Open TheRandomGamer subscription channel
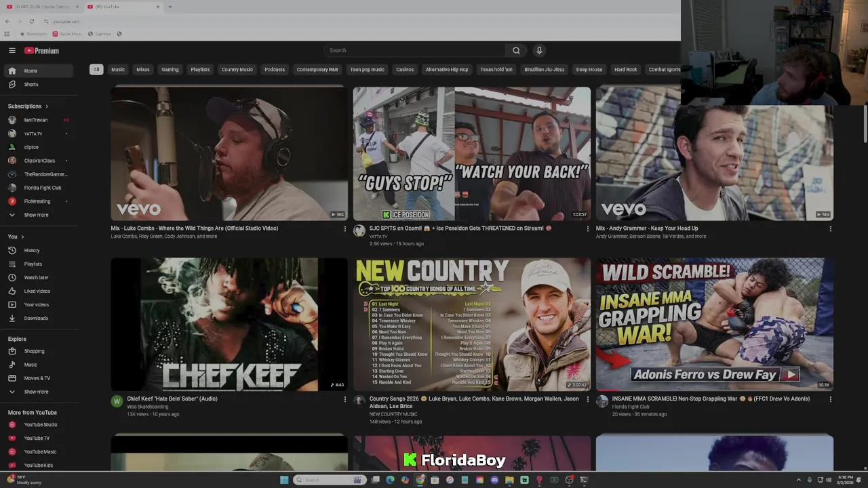 click(40, 174)
